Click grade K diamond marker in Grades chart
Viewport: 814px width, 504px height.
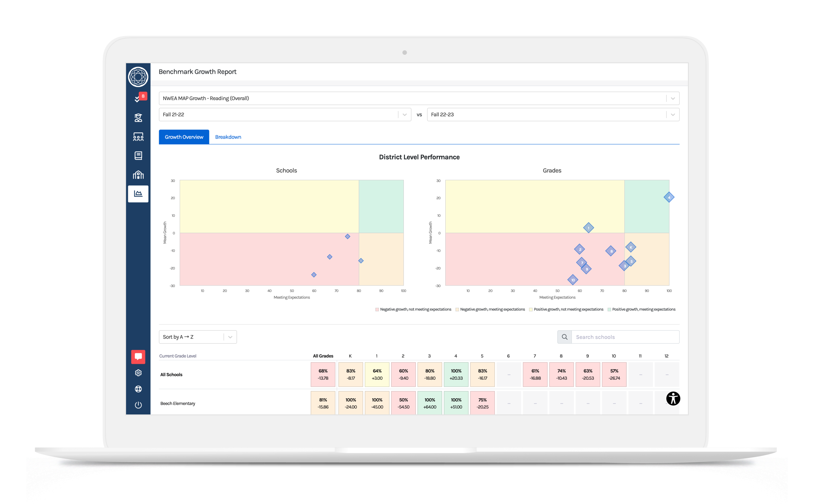click(x=631, y=247)
